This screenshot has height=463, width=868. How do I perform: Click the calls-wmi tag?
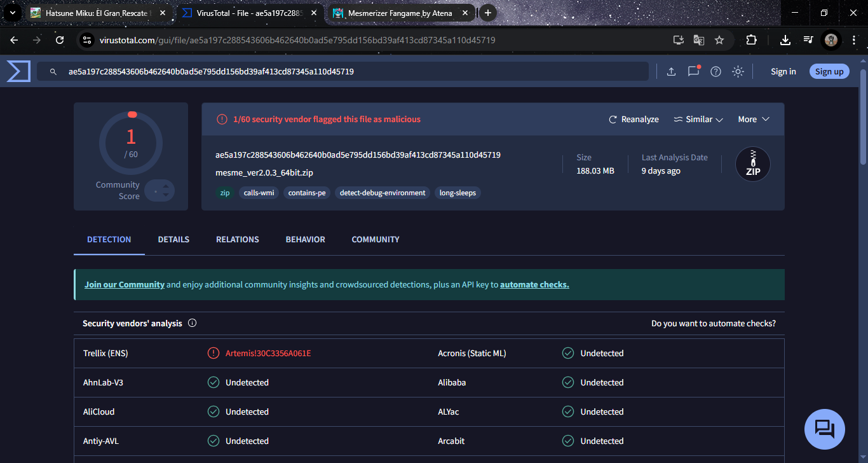coord(259,193)
